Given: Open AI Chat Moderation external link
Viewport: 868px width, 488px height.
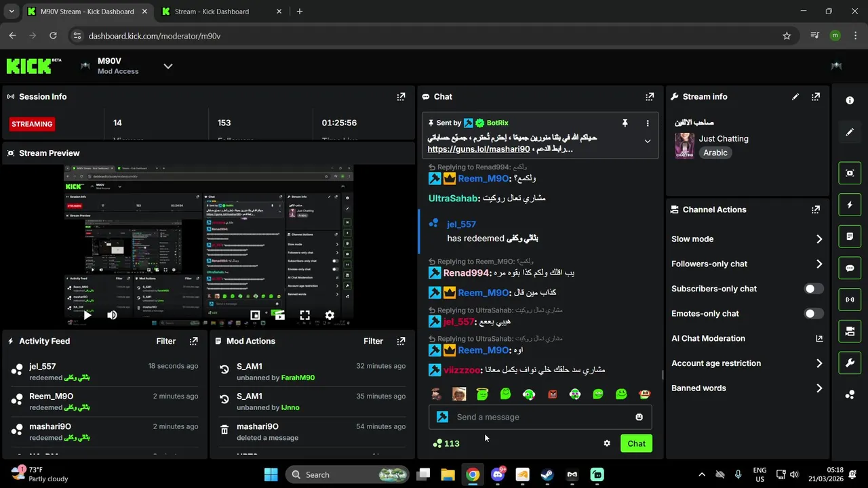Looking at the screenshot, I should coord(819,339).
